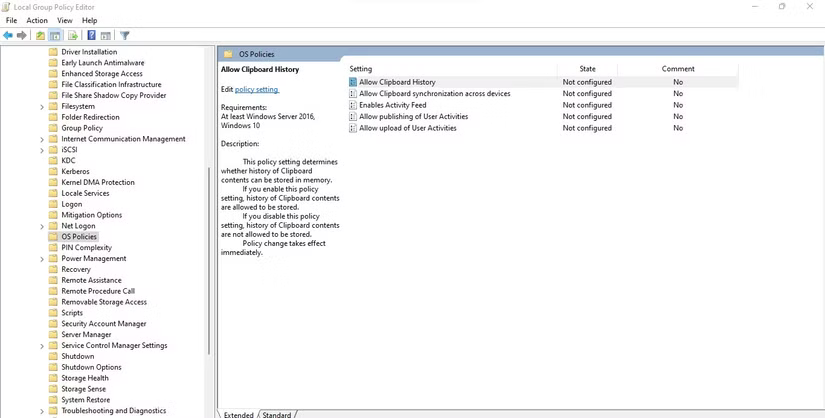Select the Enables Activity Feed setting
Viewport: 825px width, 418px height.
point(392,105)
